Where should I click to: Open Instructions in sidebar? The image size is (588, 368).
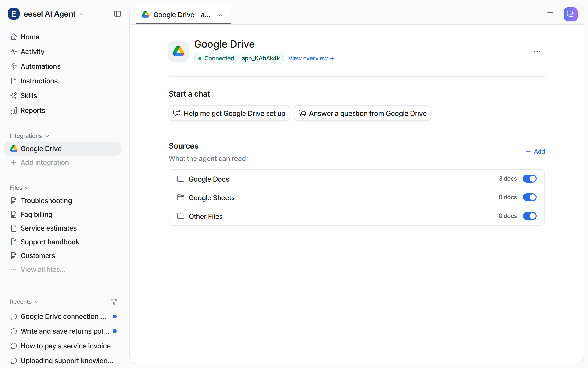pos(62,81)
